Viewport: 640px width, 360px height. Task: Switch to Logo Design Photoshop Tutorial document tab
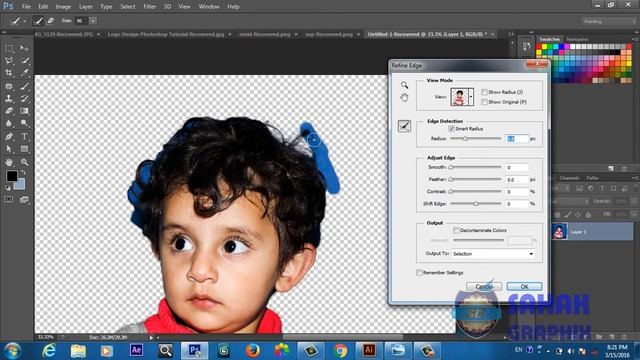pos(166,34)
